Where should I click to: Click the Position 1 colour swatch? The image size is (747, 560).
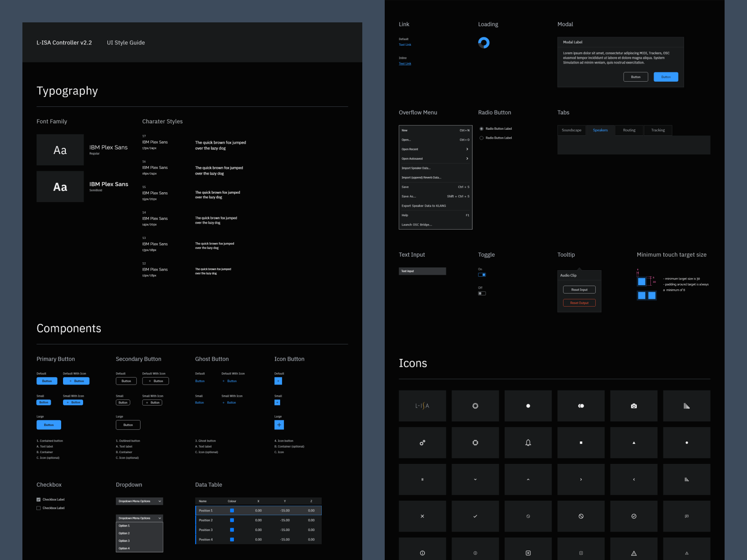click(232, 511)
